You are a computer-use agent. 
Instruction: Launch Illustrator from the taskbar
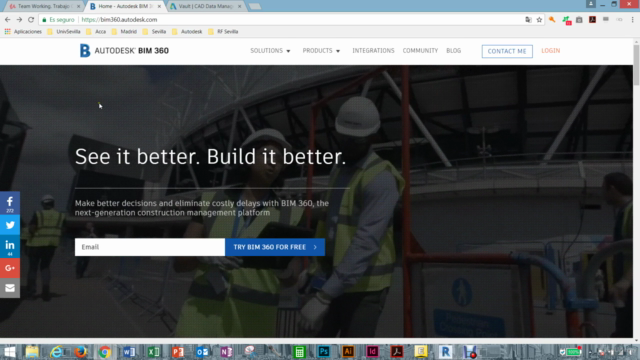[348, 352]
